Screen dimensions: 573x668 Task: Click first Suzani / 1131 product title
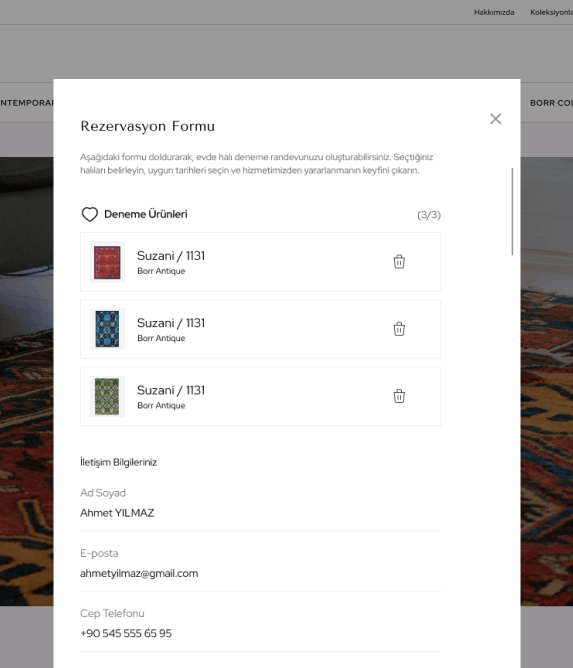[171, 256]
